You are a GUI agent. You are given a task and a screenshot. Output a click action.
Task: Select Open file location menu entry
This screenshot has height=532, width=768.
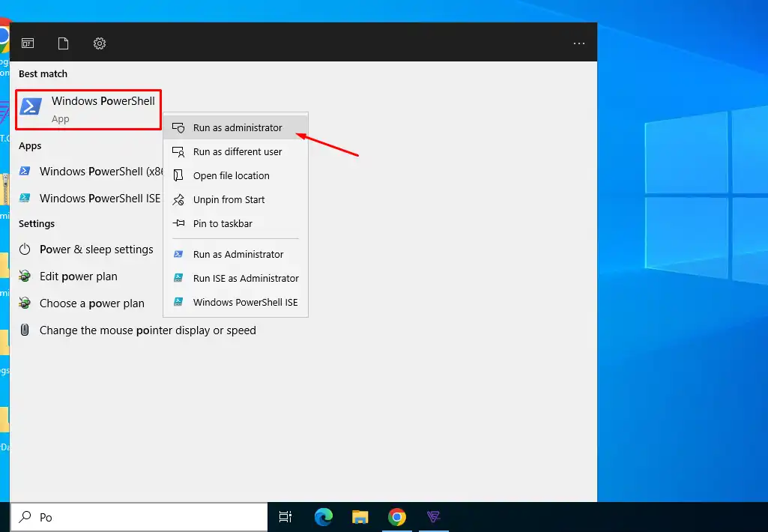[x=235, y=175]
